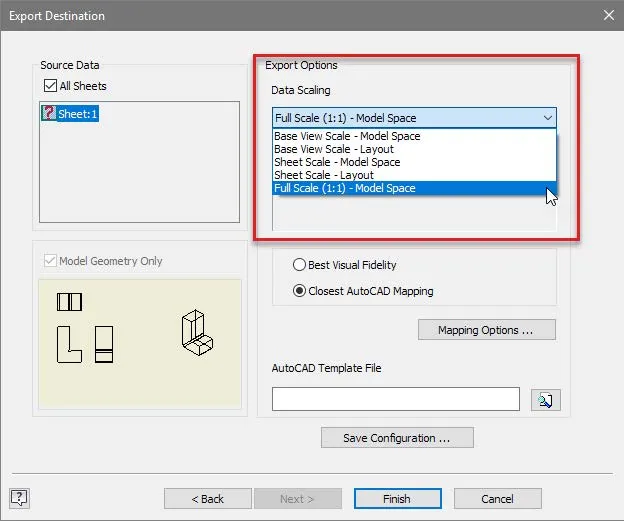Toggle the All Sheets checkbox
Viewport: 624px width, 521px height.
pyautogui.click(x=51, y=86)
